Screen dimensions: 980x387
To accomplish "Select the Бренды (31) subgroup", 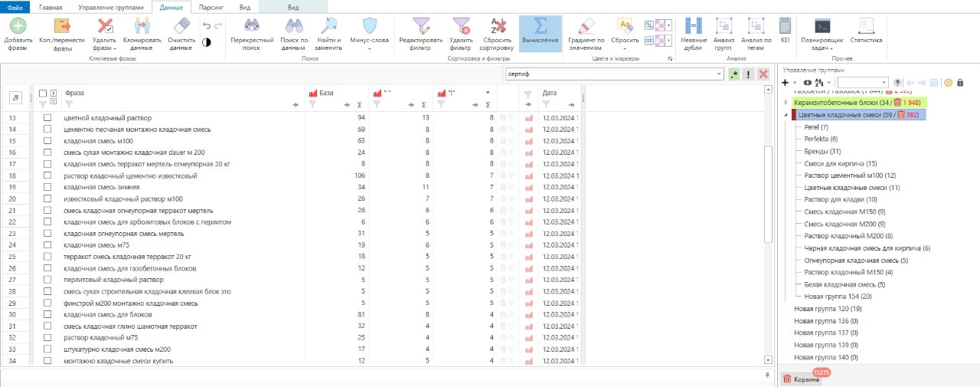I will tap(823, 151).
